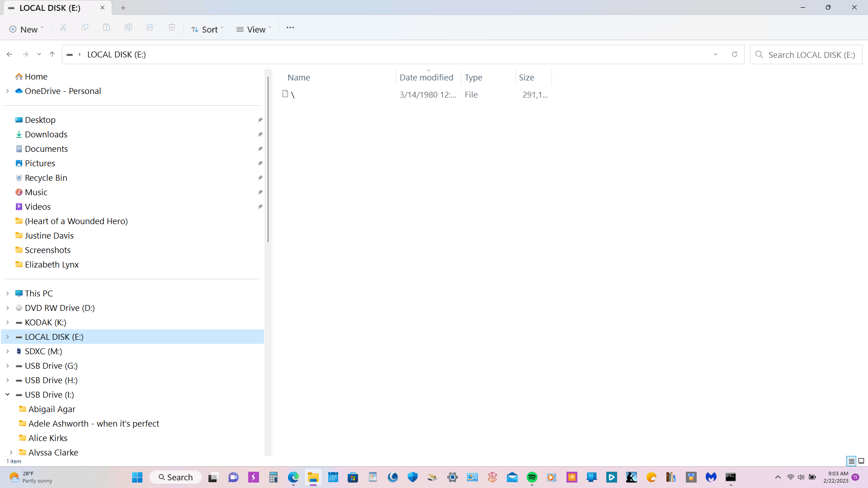Expand the This PC tree node
The height and width of the screenshot is (488, 868).
8,293
